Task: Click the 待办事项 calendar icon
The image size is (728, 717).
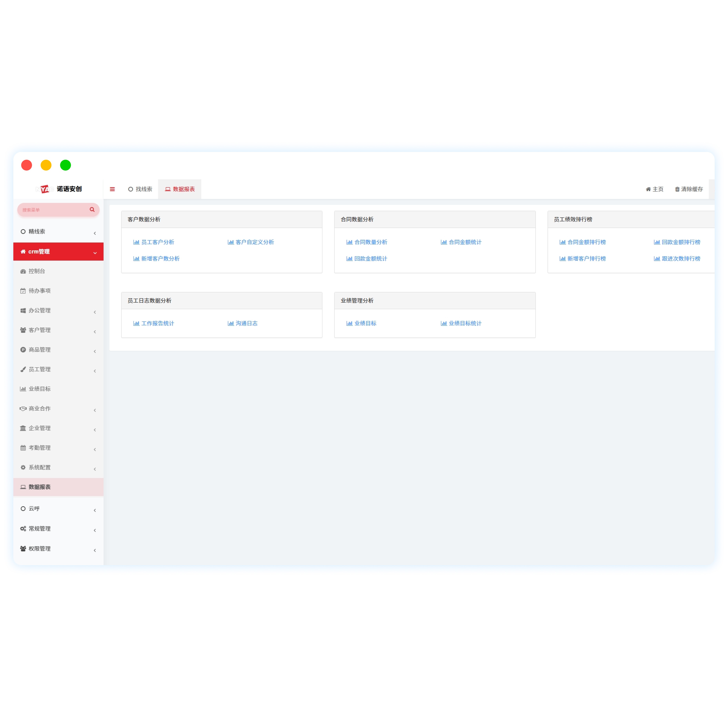Action: (x=23, y=291)
